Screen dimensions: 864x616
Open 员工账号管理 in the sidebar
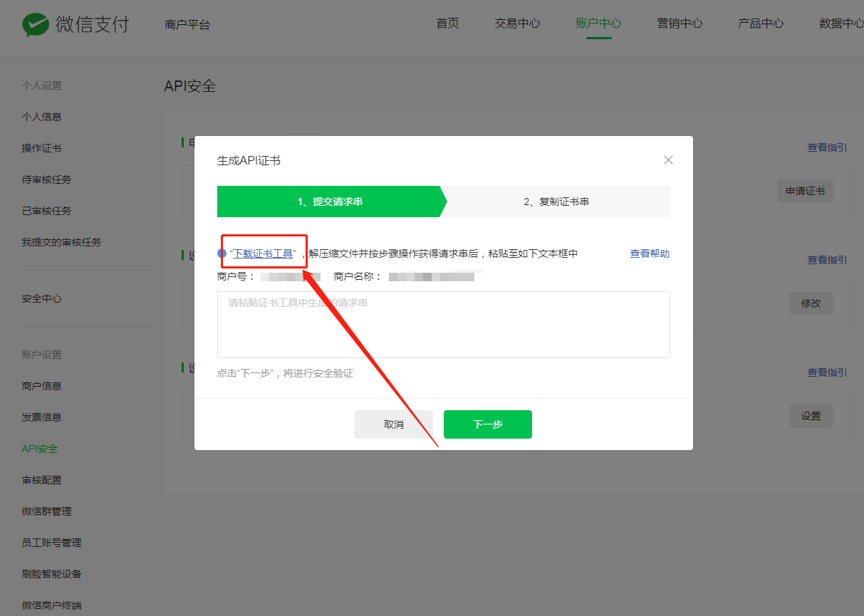(51, 543)
